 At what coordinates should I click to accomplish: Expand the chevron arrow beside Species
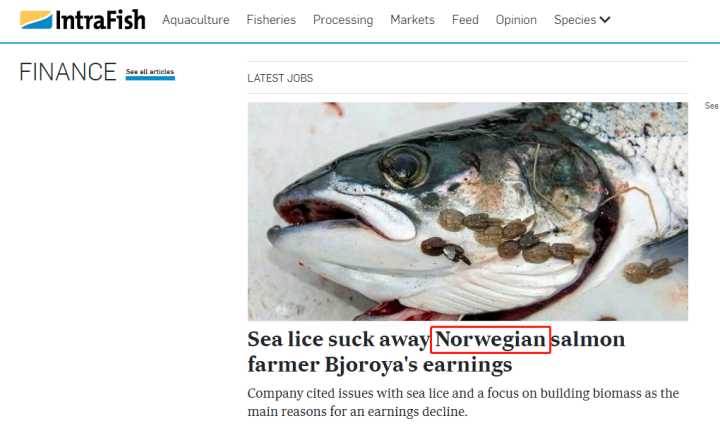click(x=605, y=20)
